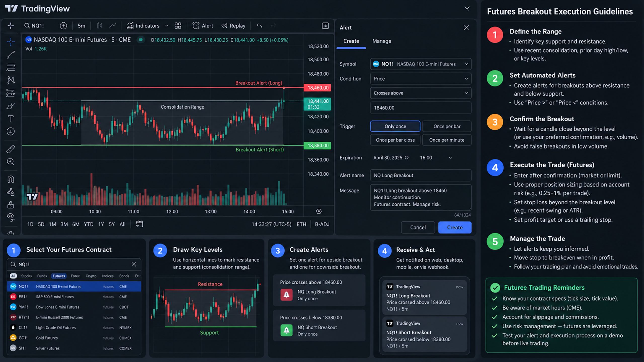Select the Once per bar trigger
Screen dimensions: 644x362
tap(447, 126)
